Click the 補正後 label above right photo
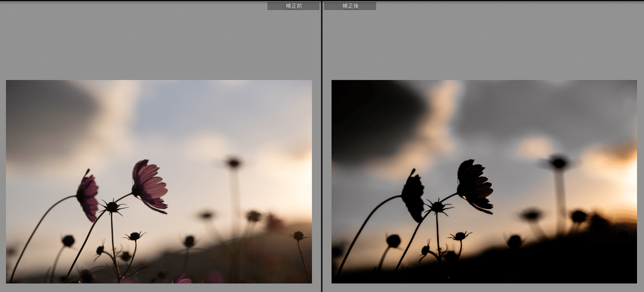 (350, 6)
